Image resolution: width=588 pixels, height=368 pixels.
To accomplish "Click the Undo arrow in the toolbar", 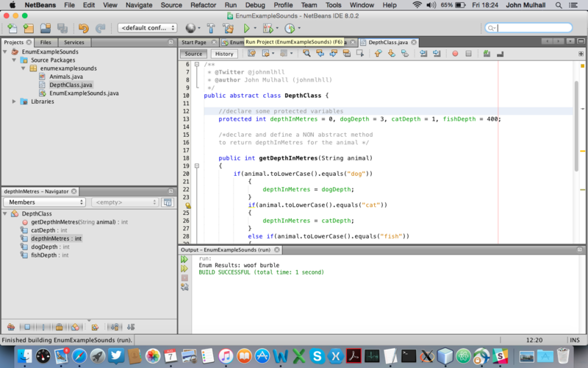I will 83,28.
